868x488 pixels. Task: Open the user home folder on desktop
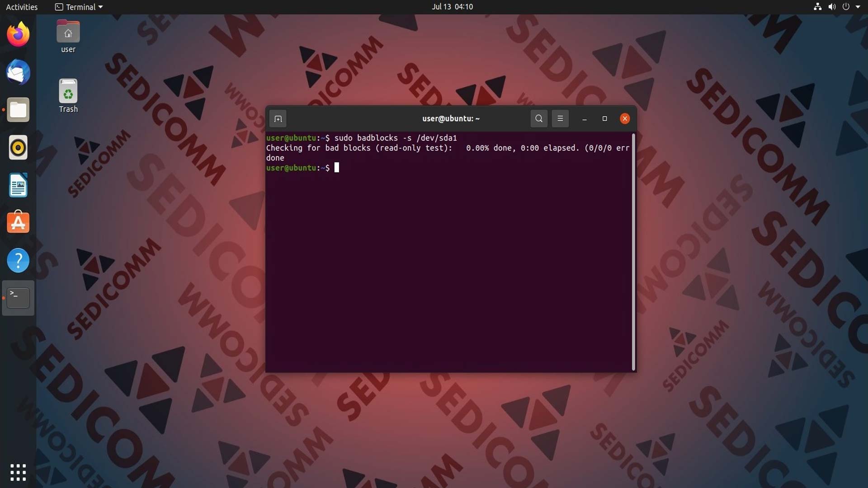[68, 37]
